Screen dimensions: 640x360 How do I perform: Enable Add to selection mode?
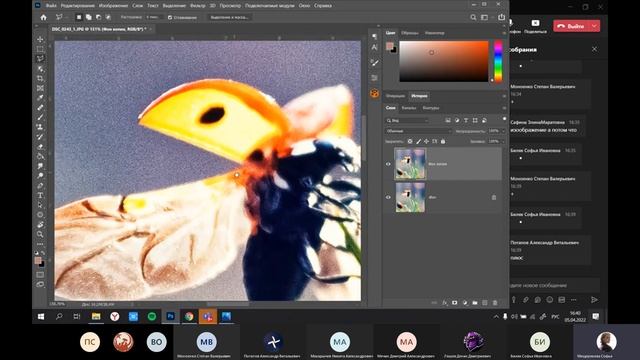coord(89,17)
